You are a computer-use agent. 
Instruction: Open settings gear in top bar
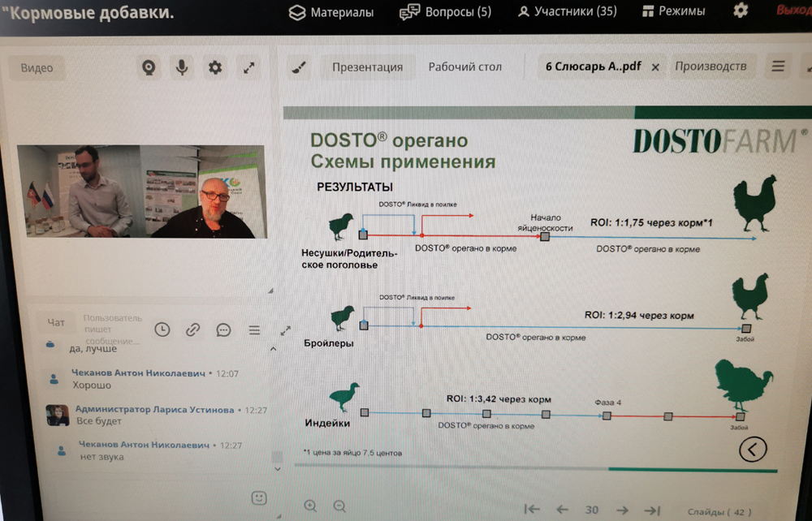tap(741, 11)
